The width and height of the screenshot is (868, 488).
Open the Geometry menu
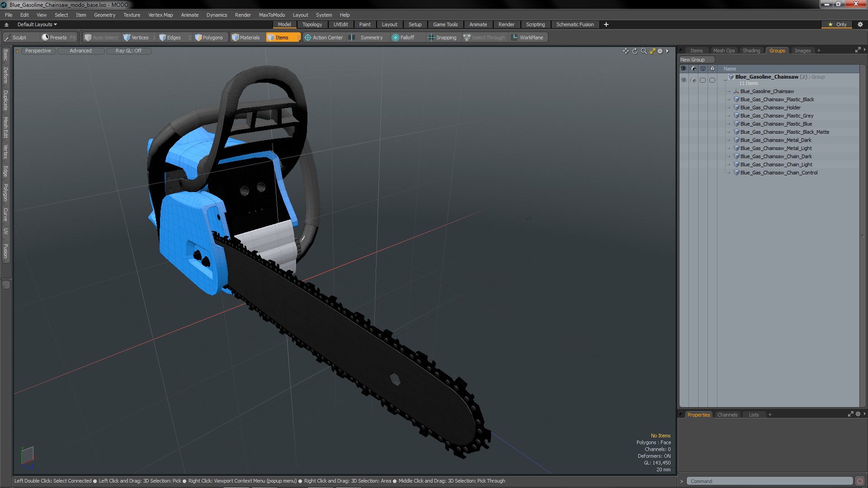pos(104,15)
